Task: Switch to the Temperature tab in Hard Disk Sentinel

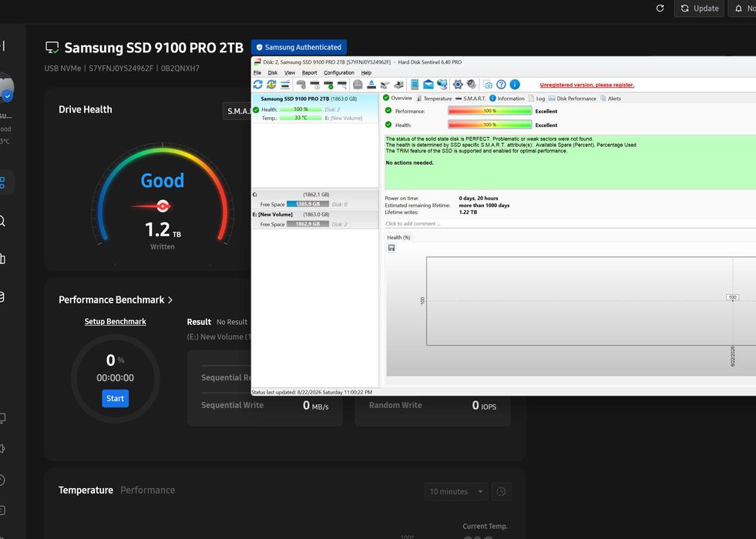Action: 433,99
